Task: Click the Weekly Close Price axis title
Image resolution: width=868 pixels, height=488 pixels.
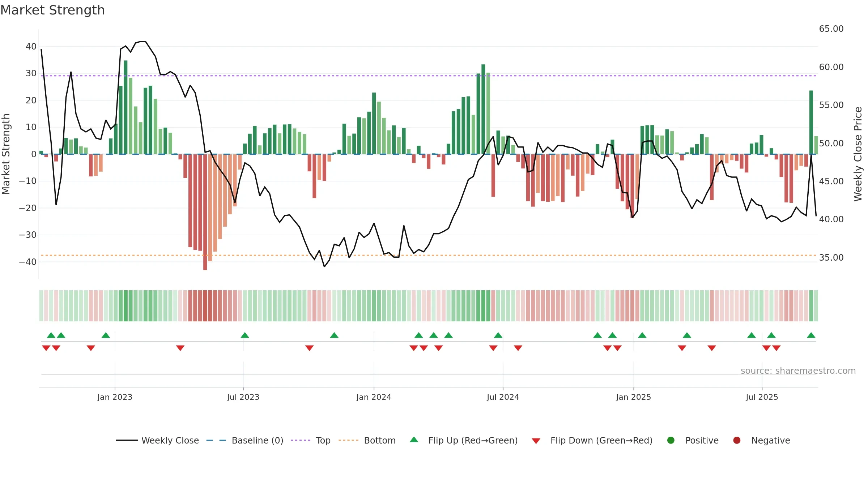Action: click(858, 154)
